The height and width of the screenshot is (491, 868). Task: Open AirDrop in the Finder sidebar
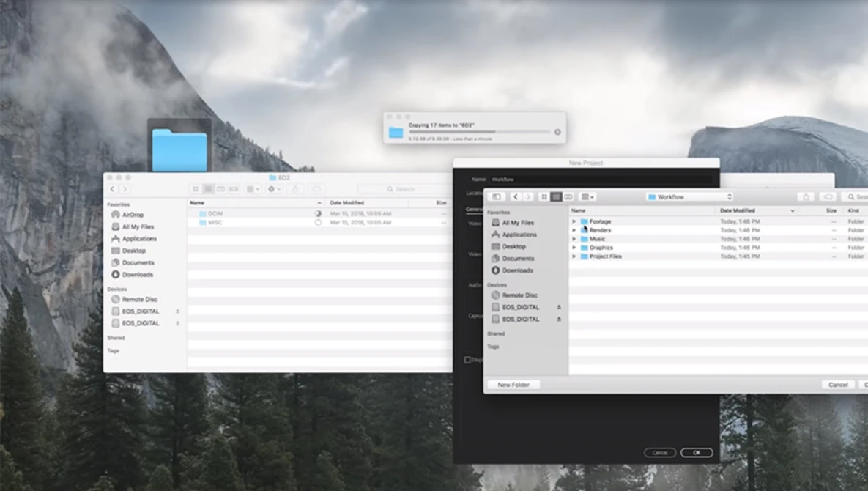click(133, 215)
